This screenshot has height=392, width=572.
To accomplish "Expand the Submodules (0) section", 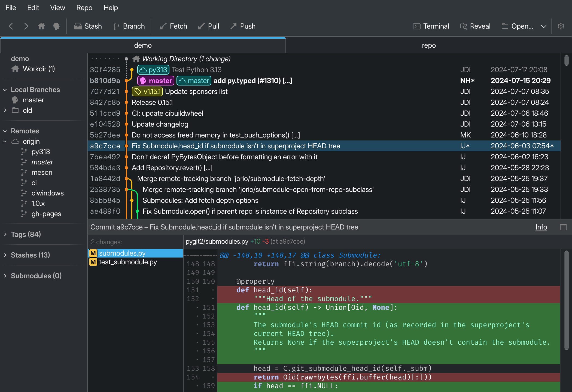I will click(x=5, y=276).
